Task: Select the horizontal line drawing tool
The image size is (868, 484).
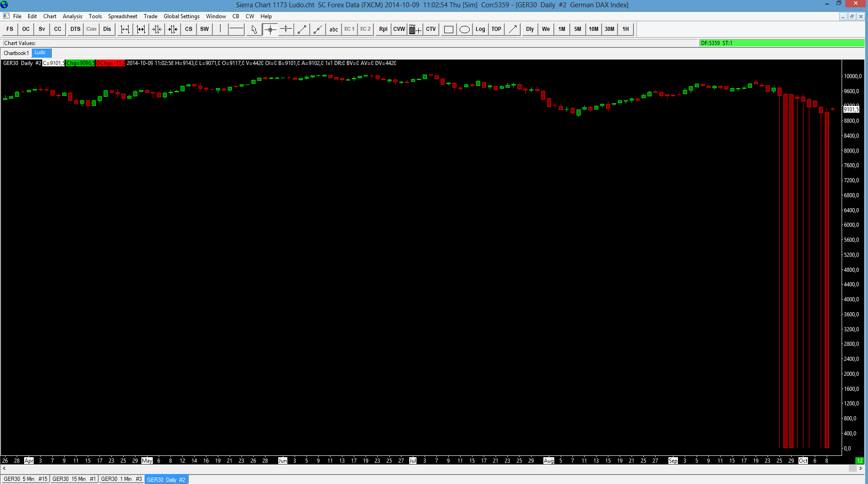Action: (236, 29)
